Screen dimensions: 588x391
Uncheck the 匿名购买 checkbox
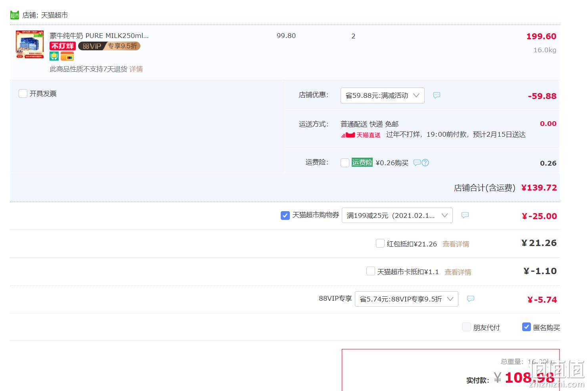pos(527,327)
